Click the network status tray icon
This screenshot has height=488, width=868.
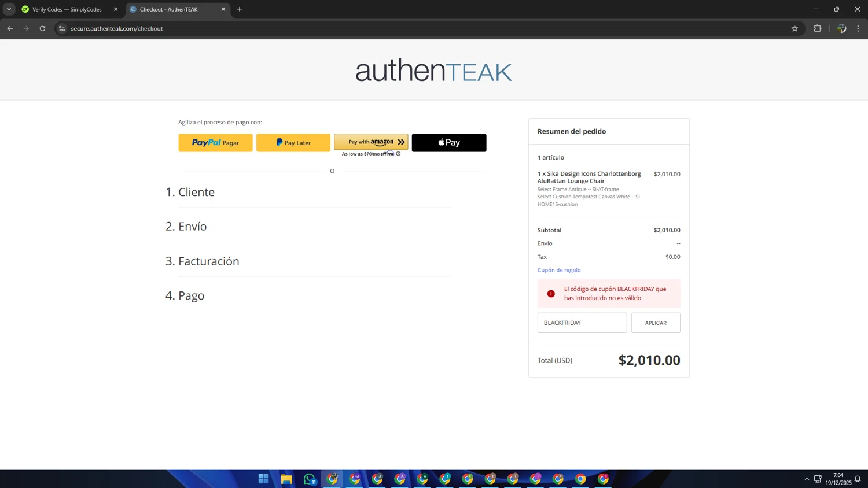tap(818, 479)
